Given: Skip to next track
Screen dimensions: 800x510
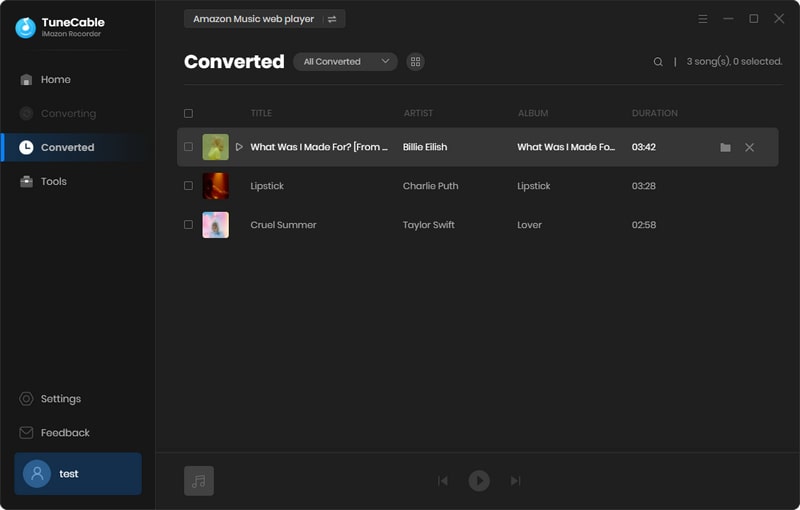Looking at the screenshot, I should pos(515,480).
